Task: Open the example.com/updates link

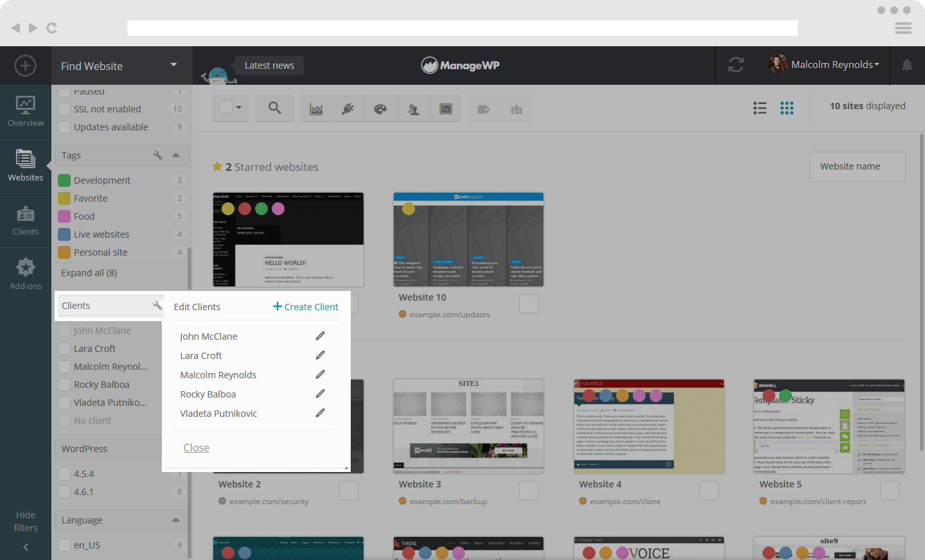Action: pyautogui.click(x=450, y=315)
